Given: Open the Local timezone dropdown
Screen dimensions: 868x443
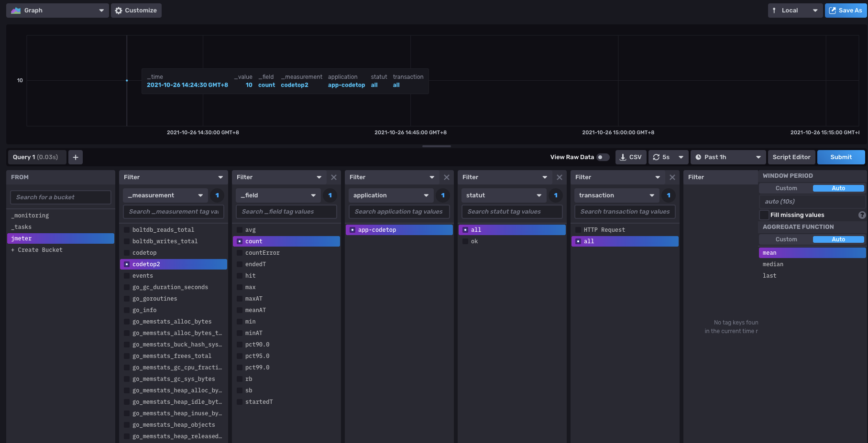Looking at the screenshot, I should (795, 11).
